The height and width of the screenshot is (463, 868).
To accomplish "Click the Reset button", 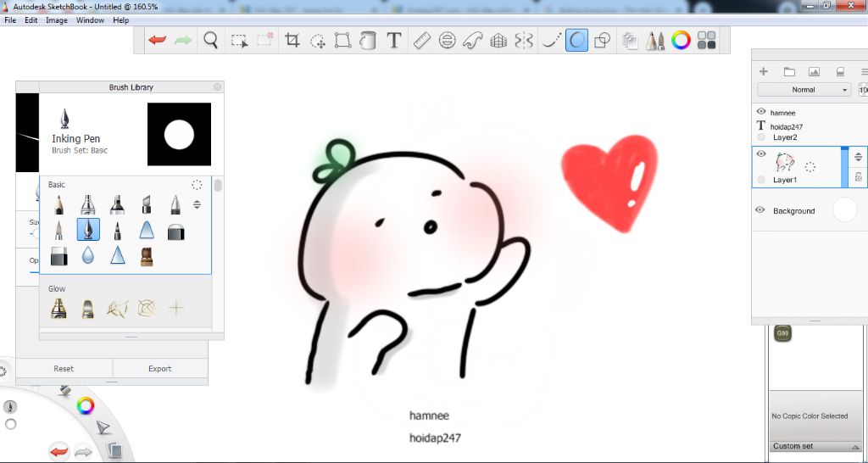I will (64, 368).
